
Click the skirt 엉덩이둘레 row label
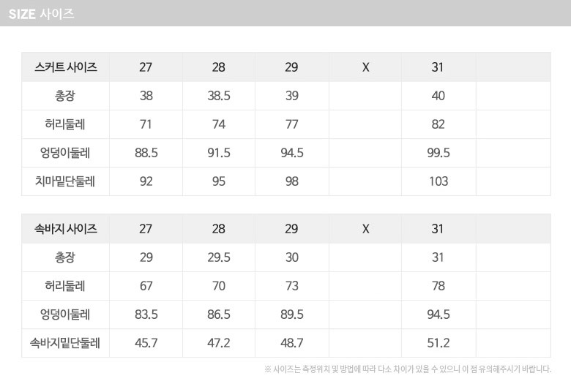65,153
